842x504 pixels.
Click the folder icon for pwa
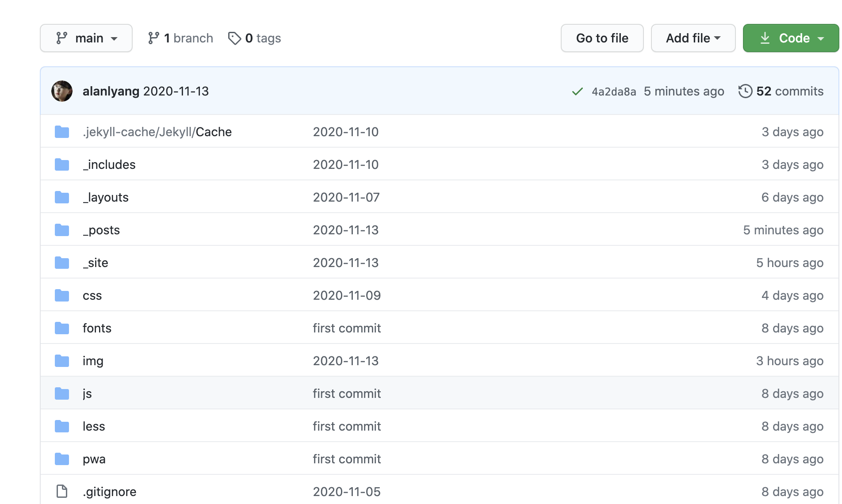tap(62, 459)
